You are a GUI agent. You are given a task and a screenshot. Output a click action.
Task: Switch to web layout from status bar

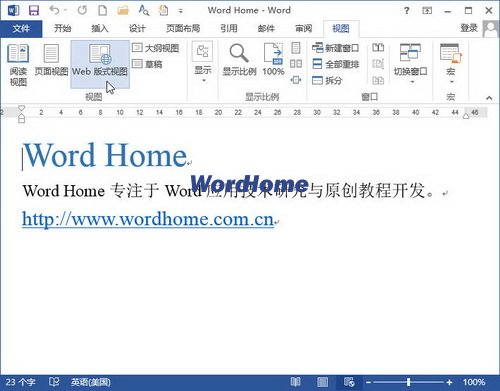pos(349,382)
